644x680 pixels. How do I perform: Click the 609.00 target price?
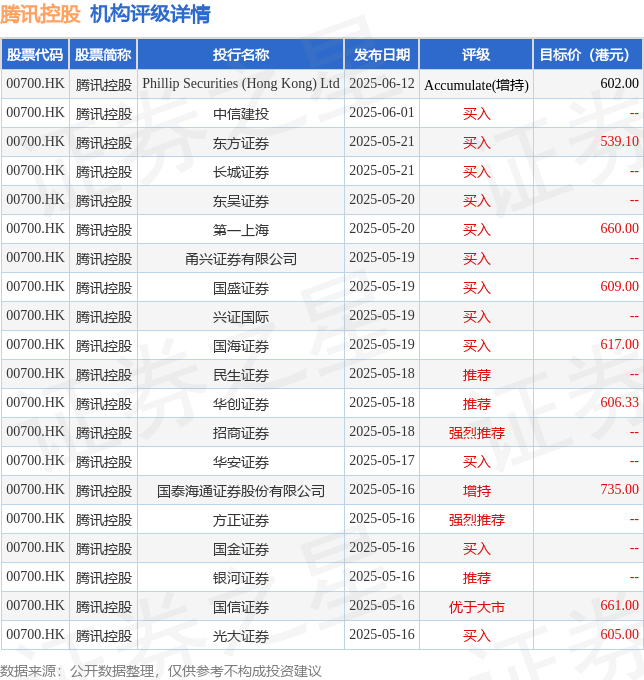[619, 286]
